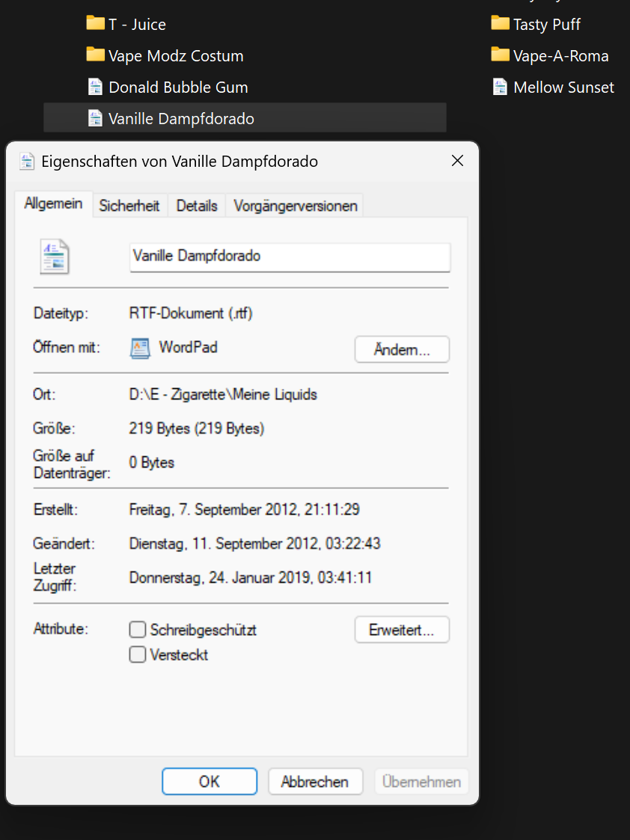Click the WordPad icon next to Öffnen mit
630x840 pixels.
coord(140,348)
